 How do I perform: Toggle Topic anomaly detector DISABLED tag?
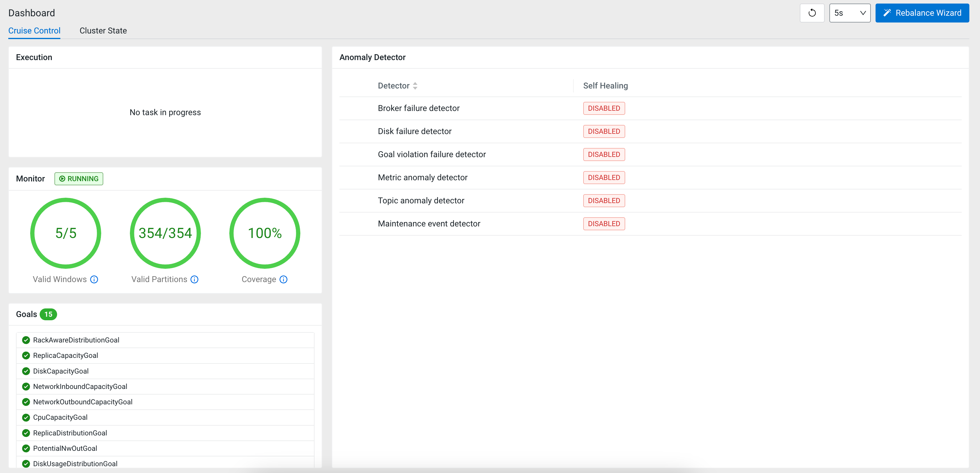pos(604,201)
